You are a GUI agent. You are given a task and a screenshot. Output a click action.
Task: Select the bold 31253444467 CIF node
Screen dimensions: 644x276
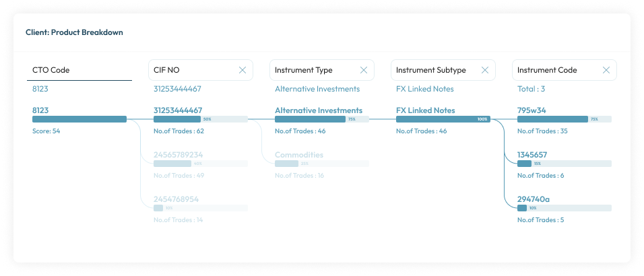(x=178, y=110)
